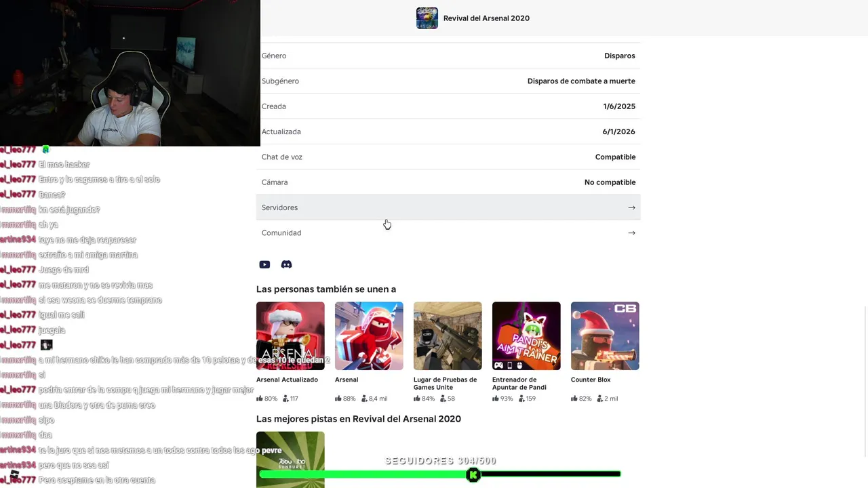Click the green follower goal progress bar
The image size is (868, 488).
[440, 474]
